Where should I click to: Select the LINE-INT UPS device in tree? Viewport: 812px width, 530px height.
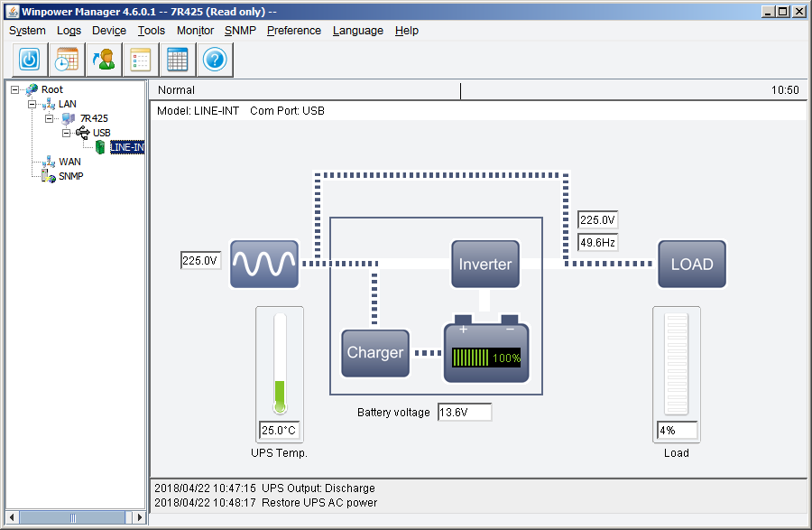126,147
